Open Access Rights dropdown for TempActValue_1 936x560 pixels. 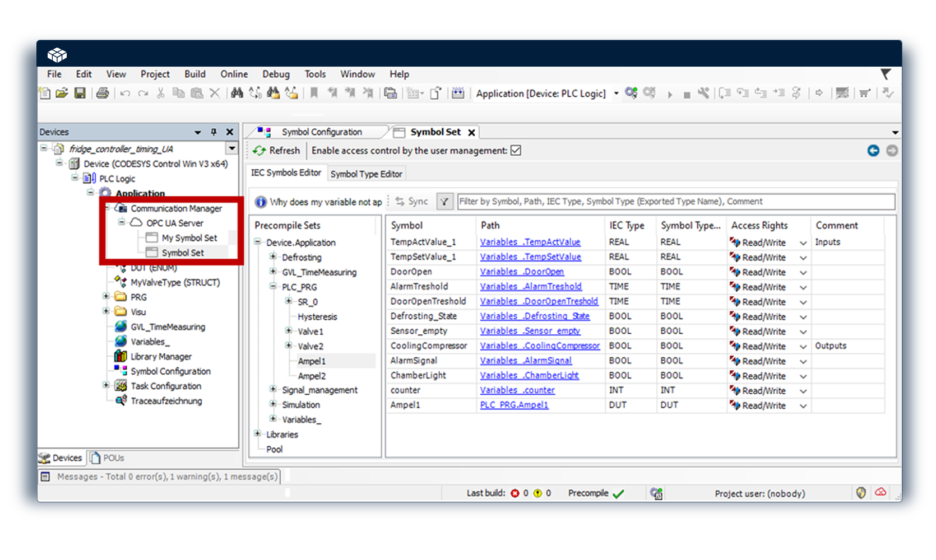pos(803,243)
